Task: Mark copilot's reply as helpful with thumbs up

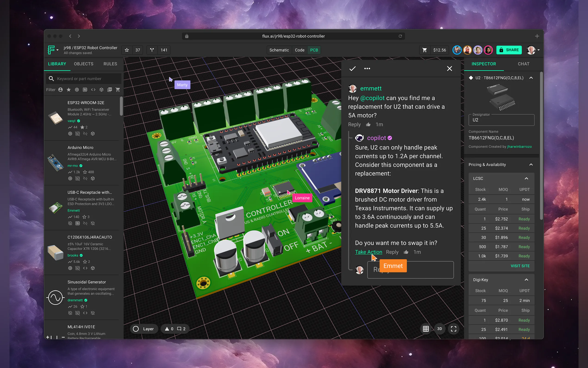Action: click(x=406, y=252)
